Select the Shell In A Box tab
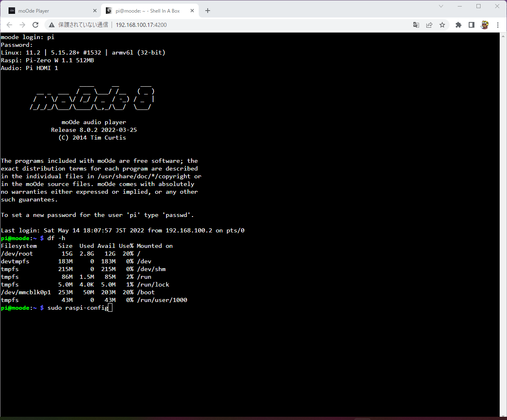Screen dimensions: 507x420 (x=147, y=11)
